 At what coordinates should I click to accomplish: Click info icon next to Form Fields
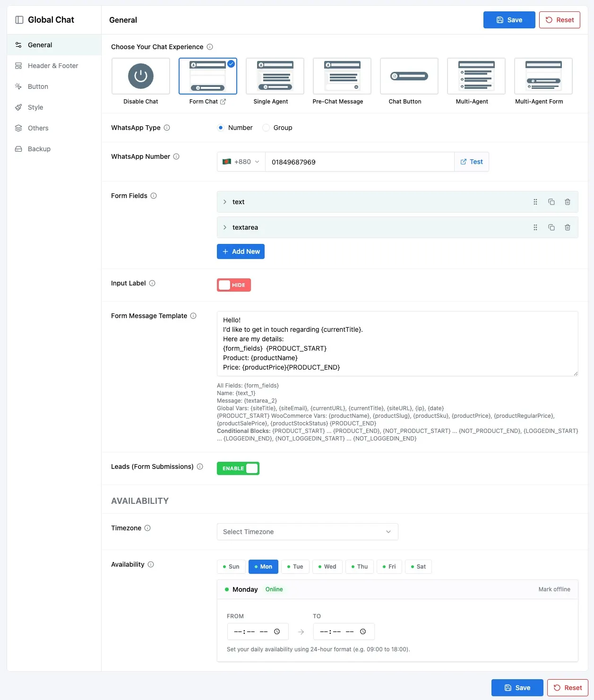point(154,196)
